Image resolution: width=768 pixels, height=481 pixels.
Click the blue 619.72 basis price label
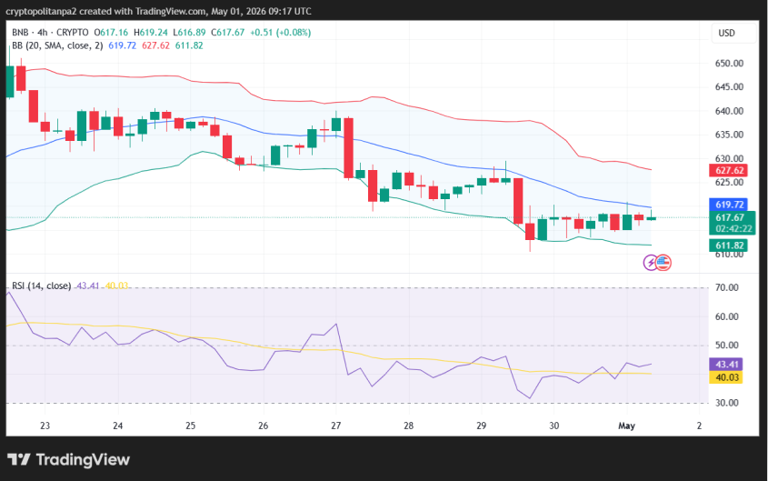[x=729, y=205]
